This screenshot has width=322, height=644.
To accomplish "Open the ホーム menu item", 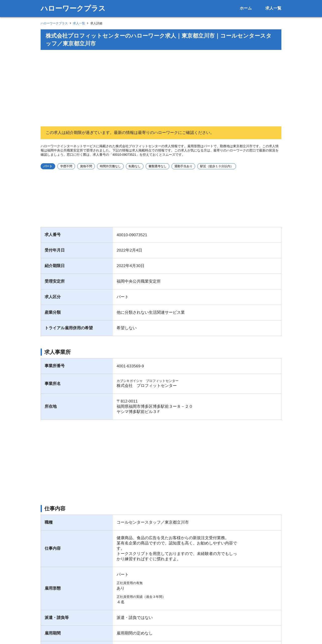I will [246, 8].
